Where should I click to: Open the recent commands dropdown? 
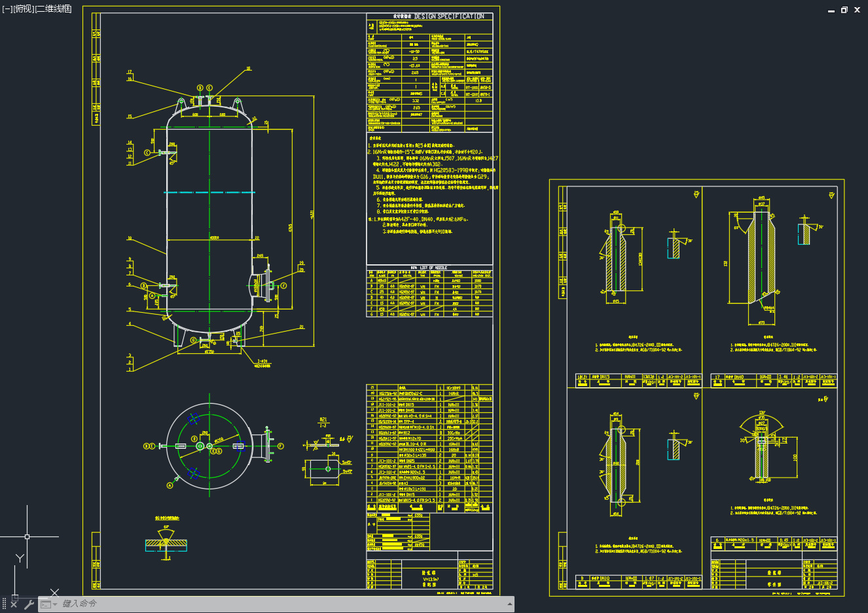coord(48,604)
